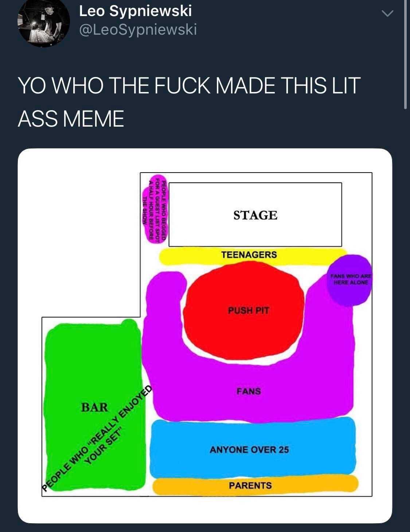Click the BAR label in the green zone
The width and height of the screenshot is (410, 532).
94,407
